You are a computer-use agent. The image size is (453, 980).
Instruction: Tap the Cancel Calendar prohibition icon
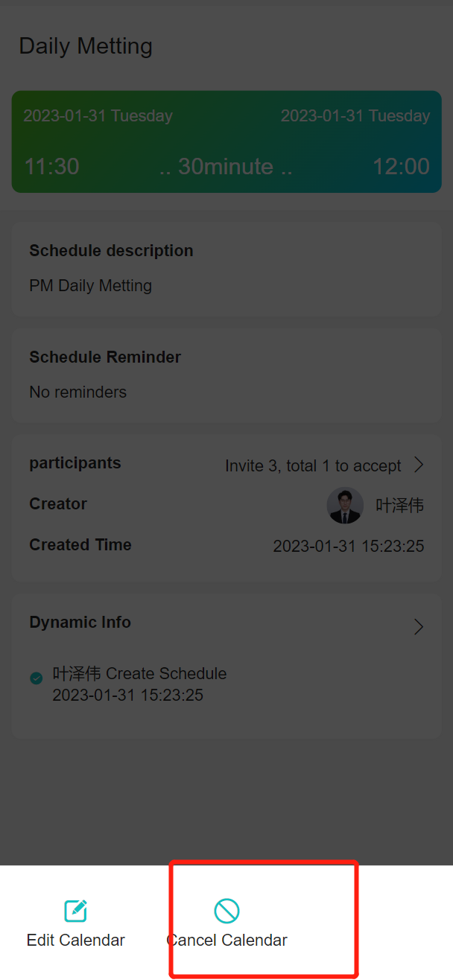[x=226, y=911]
